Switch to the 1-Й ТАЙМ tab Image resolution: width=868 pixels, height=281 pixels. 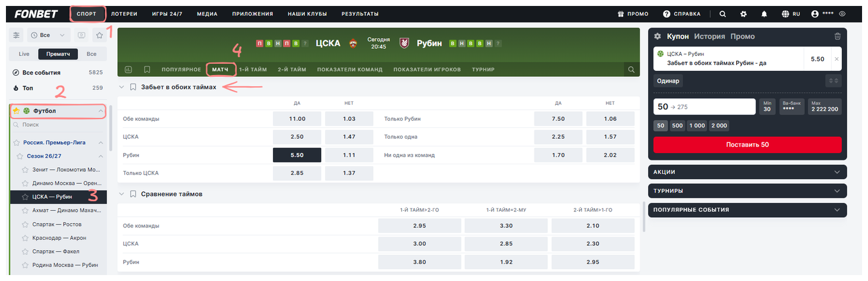click(x=253, y=70)
